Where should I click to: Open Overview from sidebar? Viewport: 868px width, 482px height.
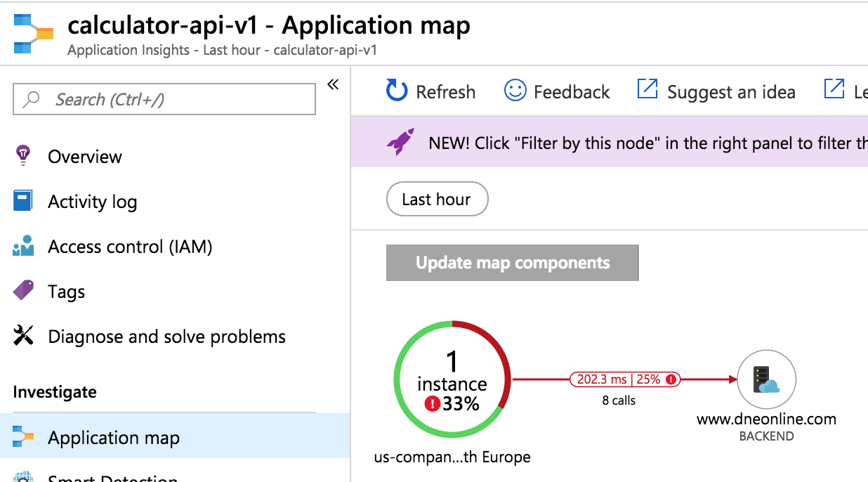85,157
